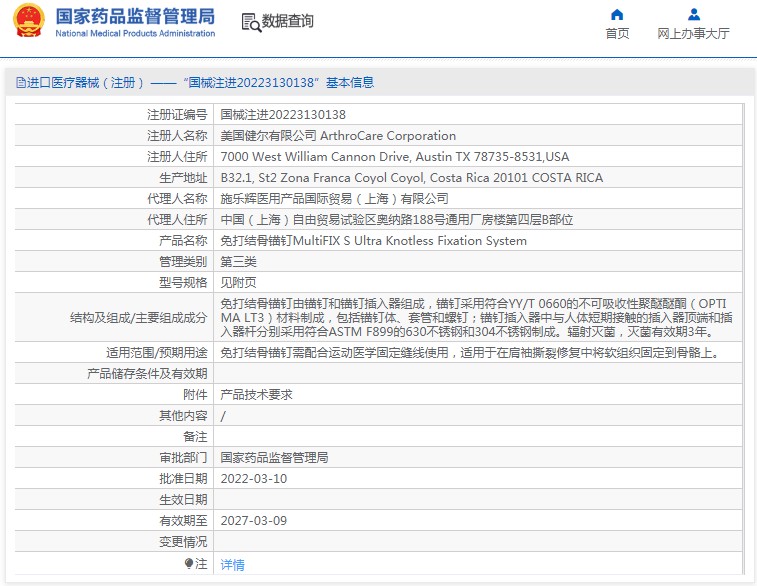
Task: Select management class value 第三类
Action: tap(238, 262)
